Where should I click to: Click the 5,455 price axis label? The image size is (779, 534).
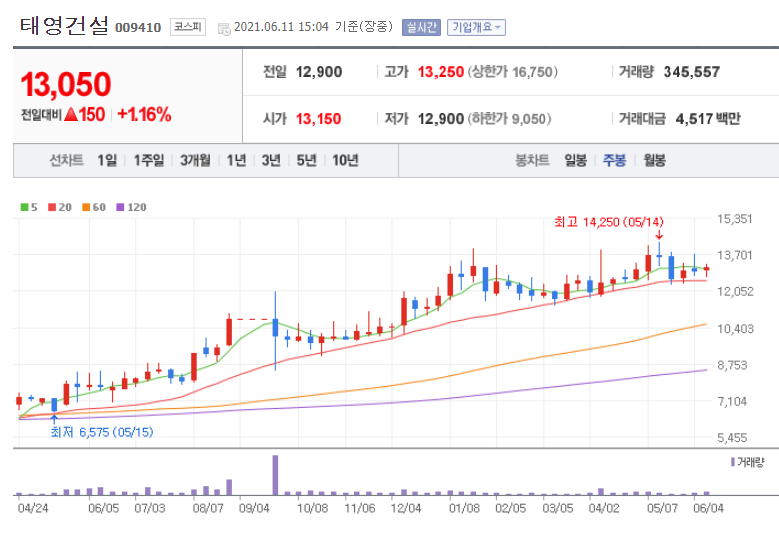tap(732, 438)
